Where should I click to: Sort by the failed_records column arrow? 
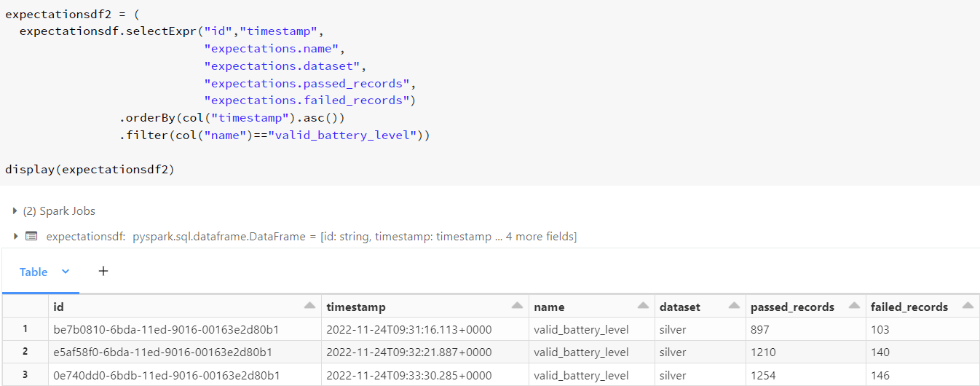(968, 307)
